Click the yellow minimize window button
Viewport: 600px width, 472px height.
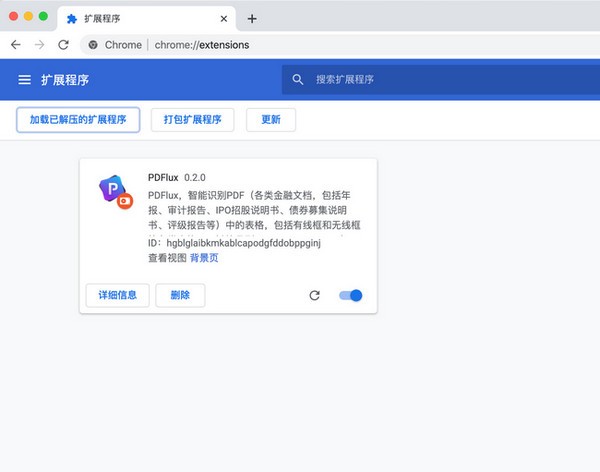[x=28, y=16]
